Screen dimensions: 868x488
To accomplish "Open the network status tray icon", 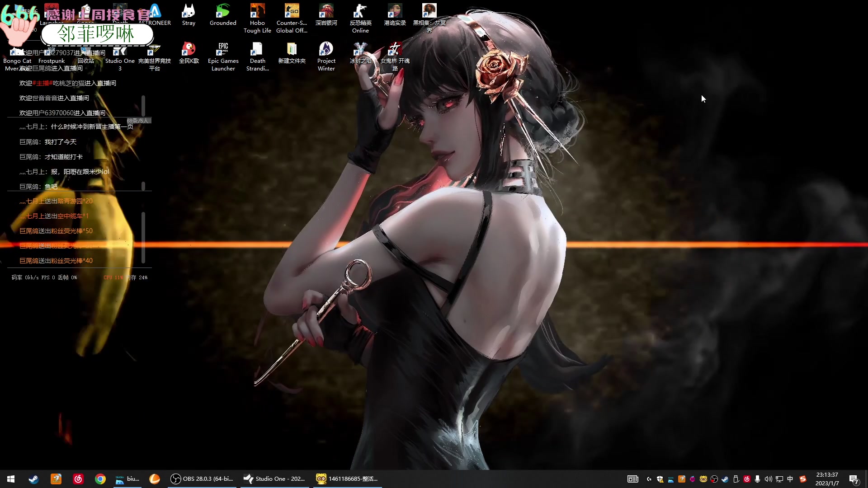I will (779, 479).
